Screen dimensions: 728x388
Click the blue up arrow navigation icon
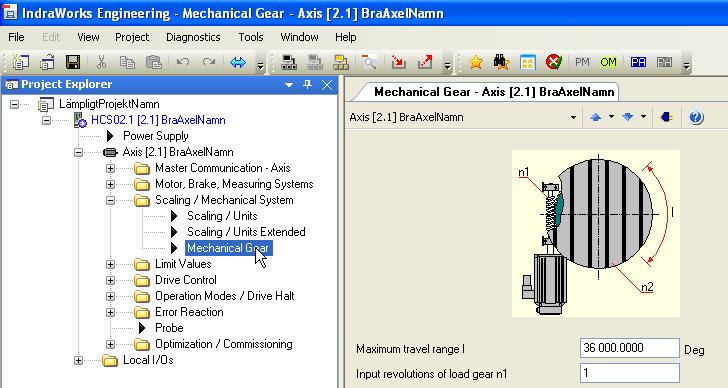(x=596, y=117)
